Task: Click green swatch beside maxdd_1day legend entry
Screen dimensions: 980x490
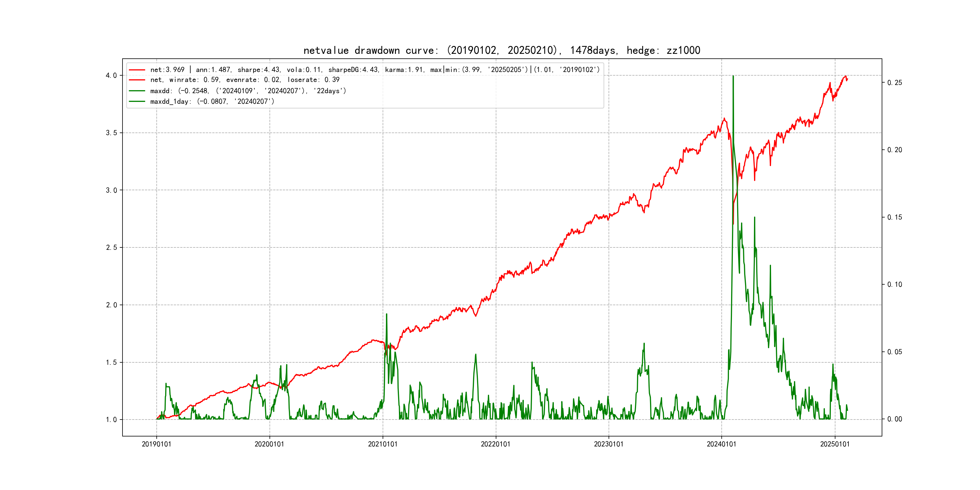Action: point(137,102)
